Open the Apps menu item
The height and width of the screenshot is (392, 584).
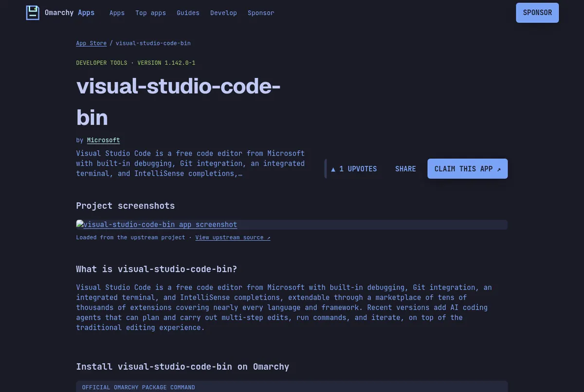coord(117,13)
